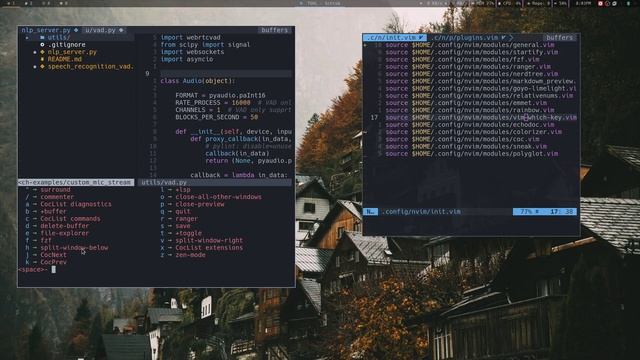Open README.md in the file explorer
The height and width of the screenshot is (360, 640).
(x=65, y=59)
